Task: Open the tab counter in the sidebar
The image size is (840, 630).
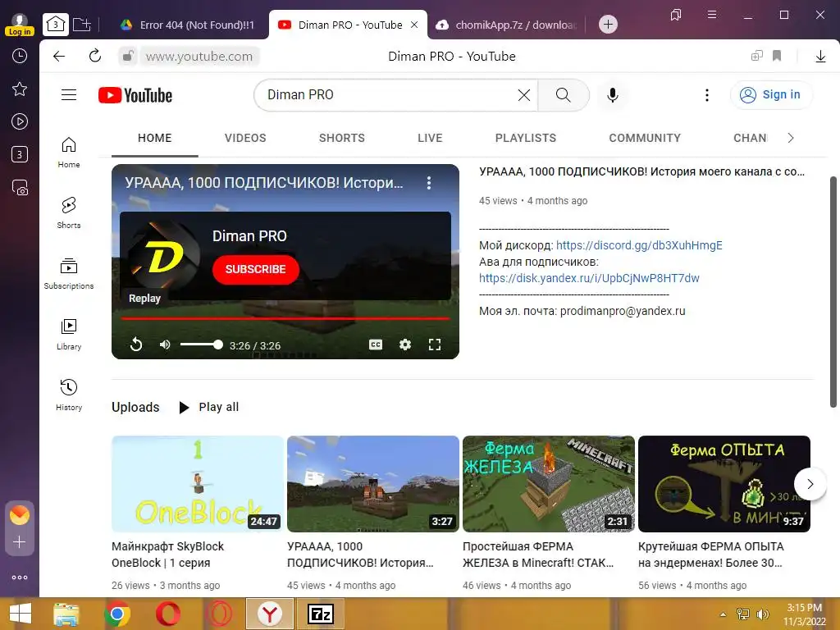Action: pyautogui.click(x=20, y=155)
